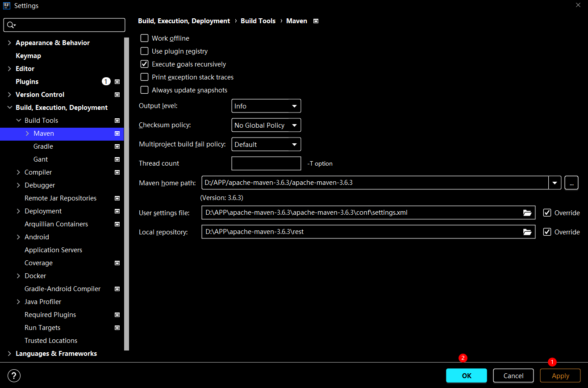Viewport: 588px width, 388px height.
Task: Click the settings search field
Action: 64,25
